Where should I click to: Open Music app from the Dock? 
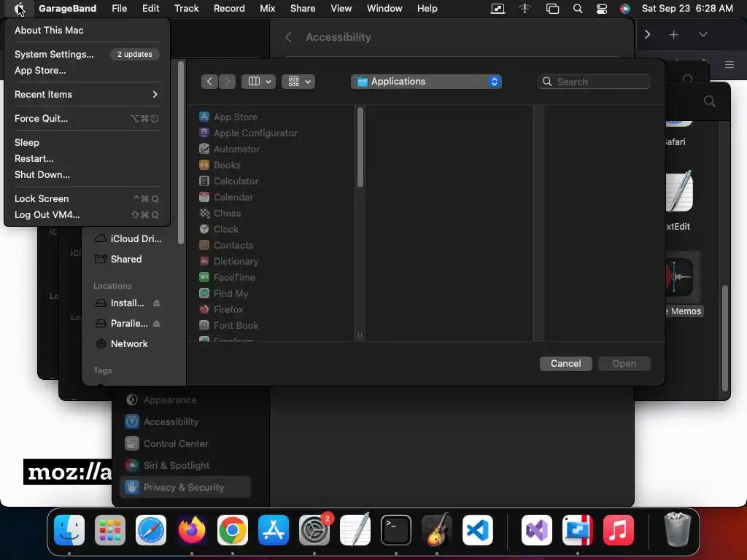619,530
